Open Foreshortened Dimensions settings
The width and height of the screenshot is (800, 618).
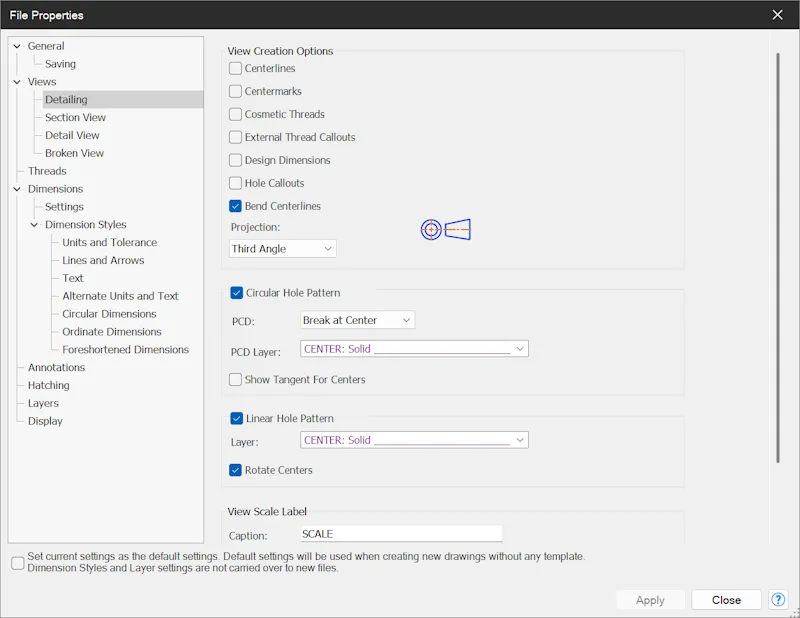tap(126, 350)
